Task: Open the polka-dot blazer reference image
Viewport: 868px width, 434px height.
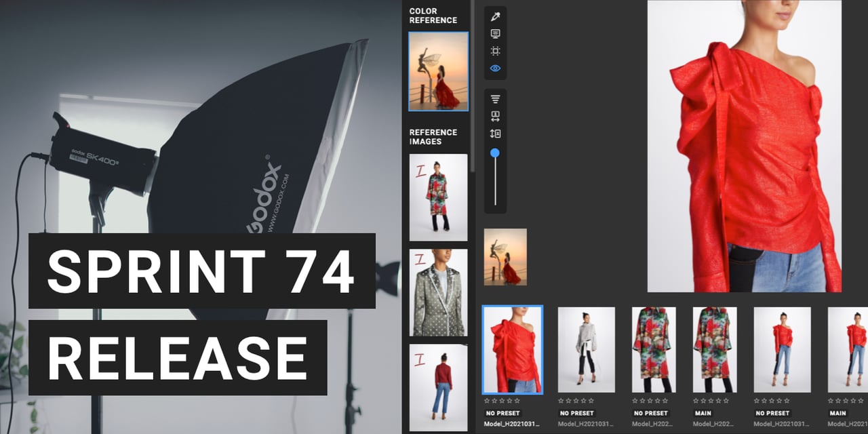Action: coord(438,292)
